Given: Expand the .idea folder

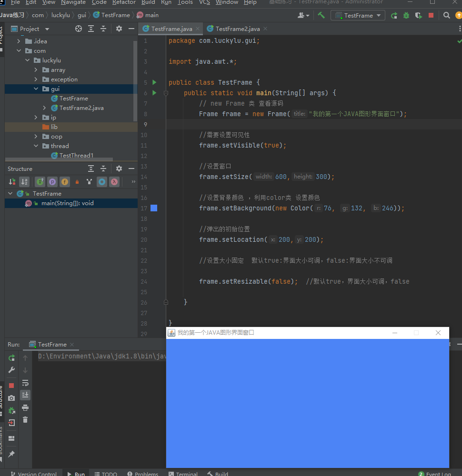Looking at the screenshot, I should pyautogui.click(x=19, y=41).
